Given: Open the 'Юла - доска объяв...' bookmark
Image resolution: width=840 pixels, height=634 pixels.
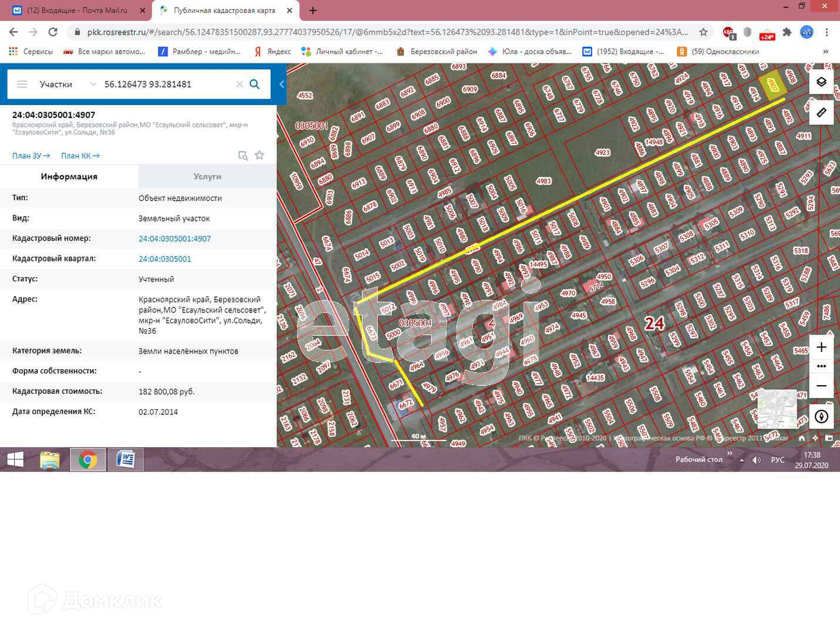Looking at the screenshot, I should [x=530, y=52].
